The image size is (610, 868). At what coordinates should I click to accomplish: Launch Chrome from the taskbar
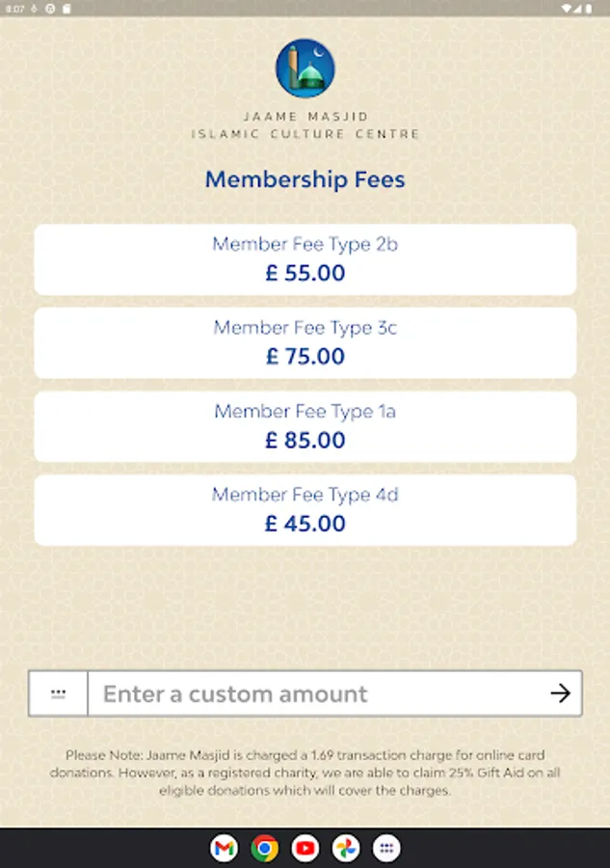point(264,848)
